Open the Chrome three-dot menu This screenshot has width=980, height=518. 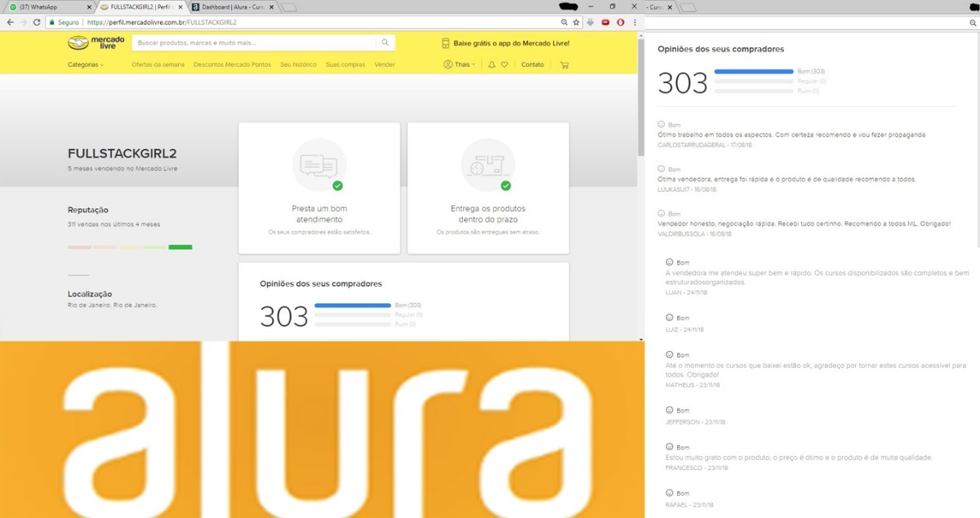coord(635,22)
